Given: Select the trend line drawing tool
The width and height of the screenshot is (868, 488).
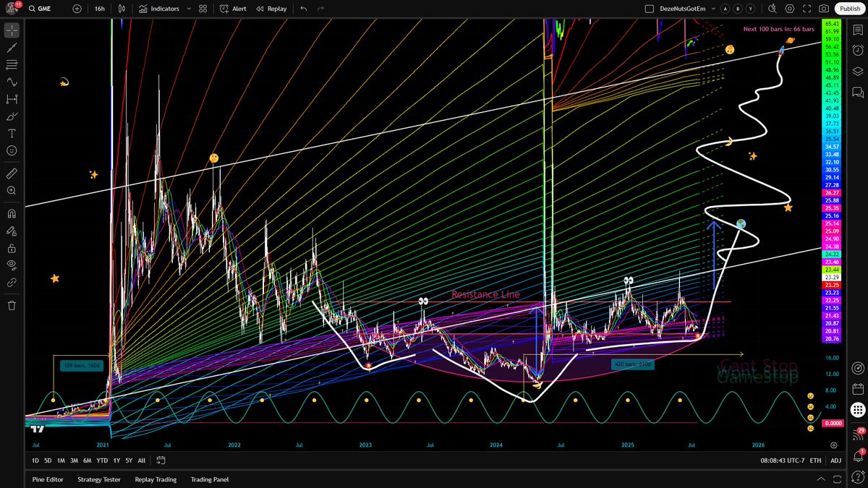Looking at the screenshot, I should tap(12, 48).
